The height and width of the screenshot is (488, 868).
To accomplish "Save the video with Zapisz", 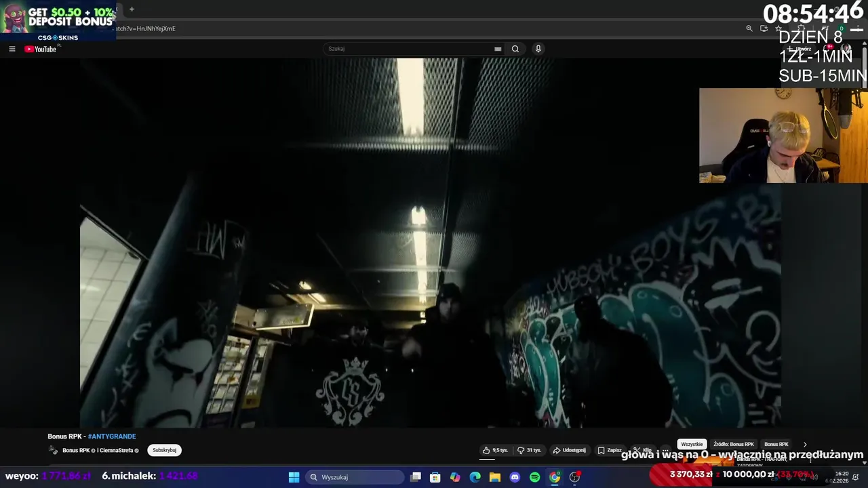I will (x=610, y=450).
